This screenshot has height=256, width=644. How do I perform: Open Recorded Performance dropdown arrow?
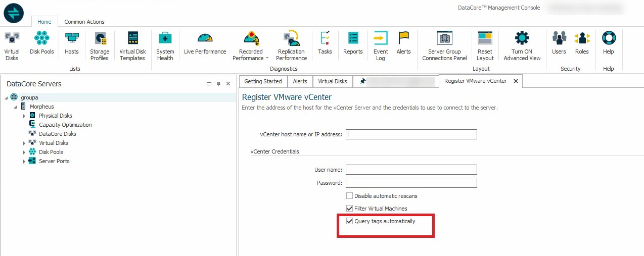(x=267, y=59)
